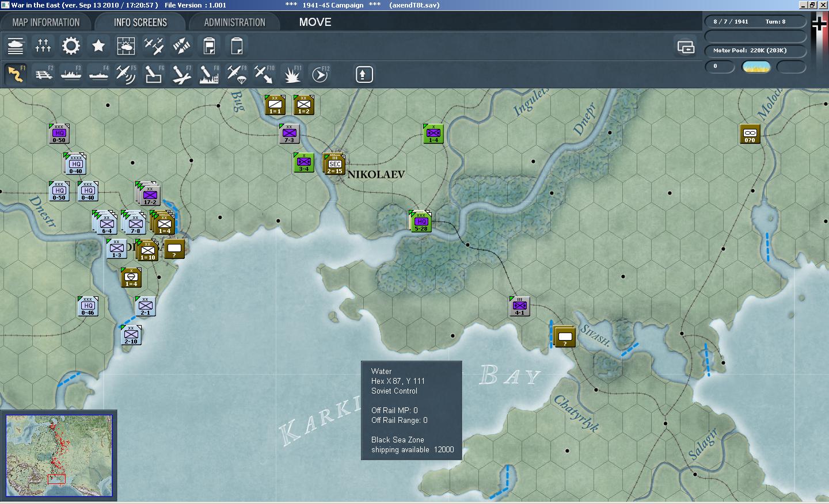Select the xxx HQ 0-40 counter
The image size is (829, 504).
[x=88, y=191]
